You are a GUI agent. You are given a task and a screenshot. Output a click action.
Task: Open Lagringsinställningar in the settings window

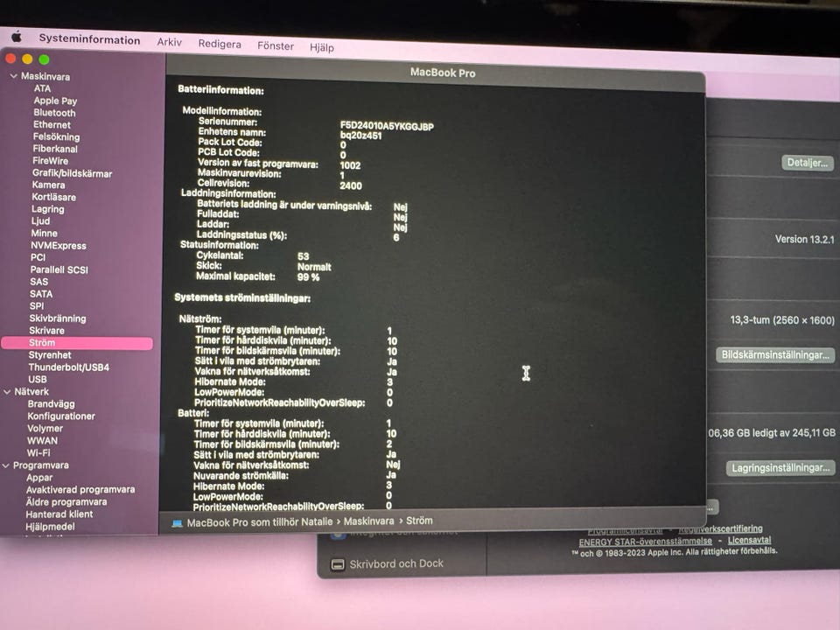point(780,467)
